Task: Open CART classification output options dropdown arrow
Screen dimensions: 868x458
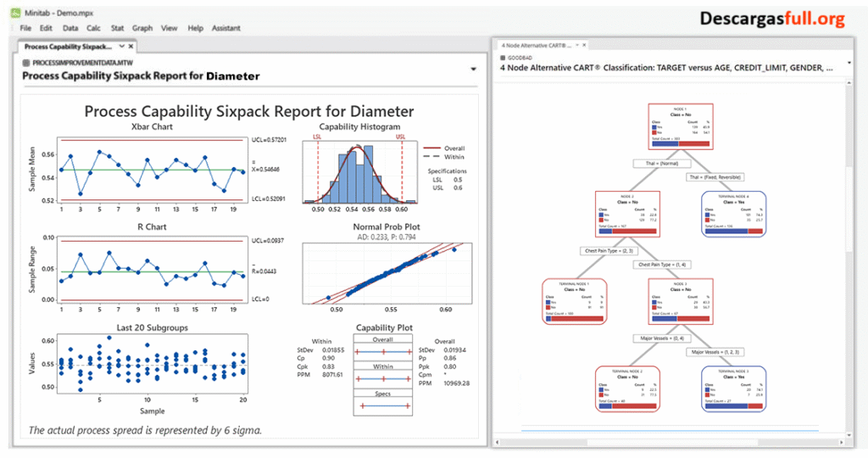Action: pyautogui.click(x=849, y=63)
